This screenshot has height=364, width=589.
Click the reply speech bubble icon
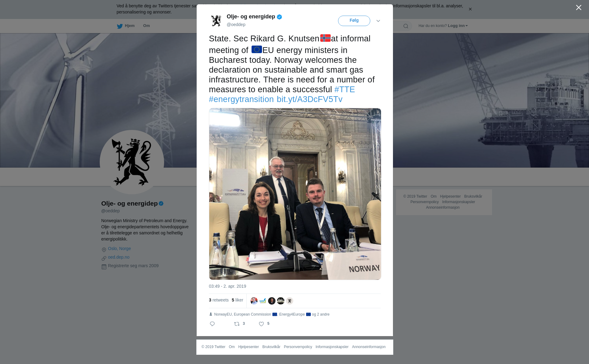pyautogui.click(x=212, y=324)
